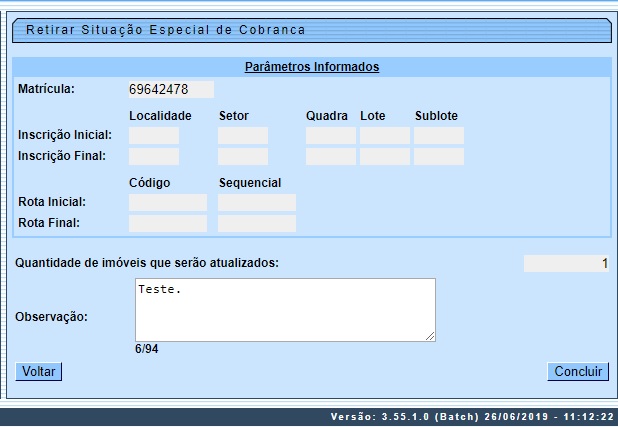The height and width of the screenshot is (427, 618).
Task: Click the Observação textarea resize handle
Action: (x=430, y=337)
